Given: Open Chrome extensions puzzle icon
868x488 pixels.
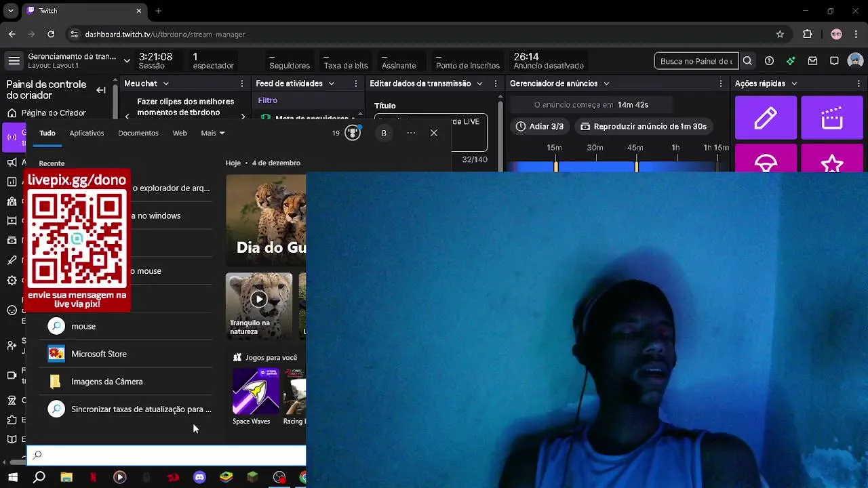Looking at the screenshot, I should pos(807,34).
